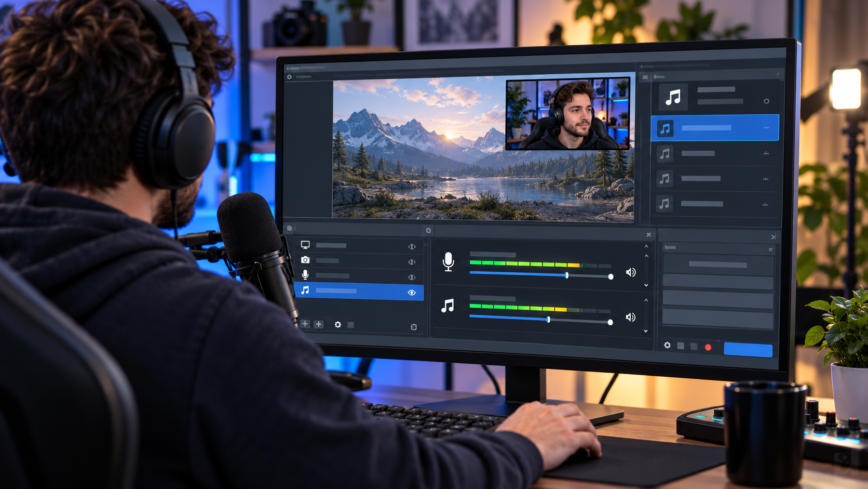868x489 pixels.
Task: Click the large music note album thumbnail
Action: pyautogui.click(x=673, y=97)
